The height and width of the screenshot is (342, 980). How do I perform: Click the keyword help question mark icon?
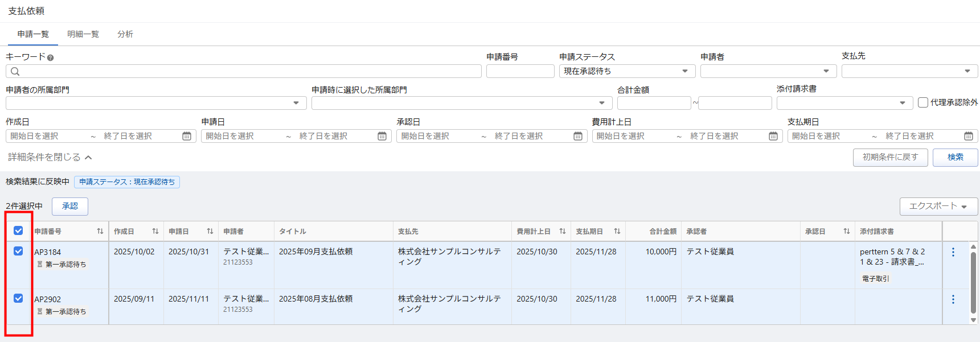click(50, 57)
